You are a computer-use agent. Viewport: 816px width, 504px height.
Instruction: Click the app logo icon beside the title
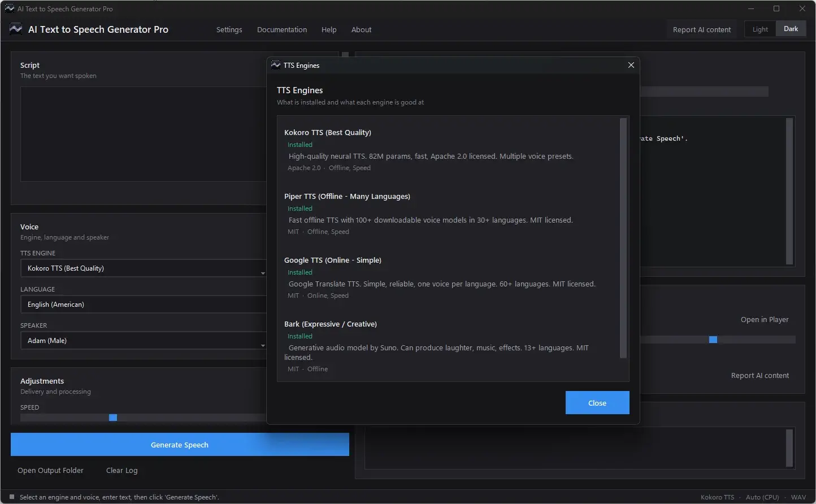coord(16,29)
